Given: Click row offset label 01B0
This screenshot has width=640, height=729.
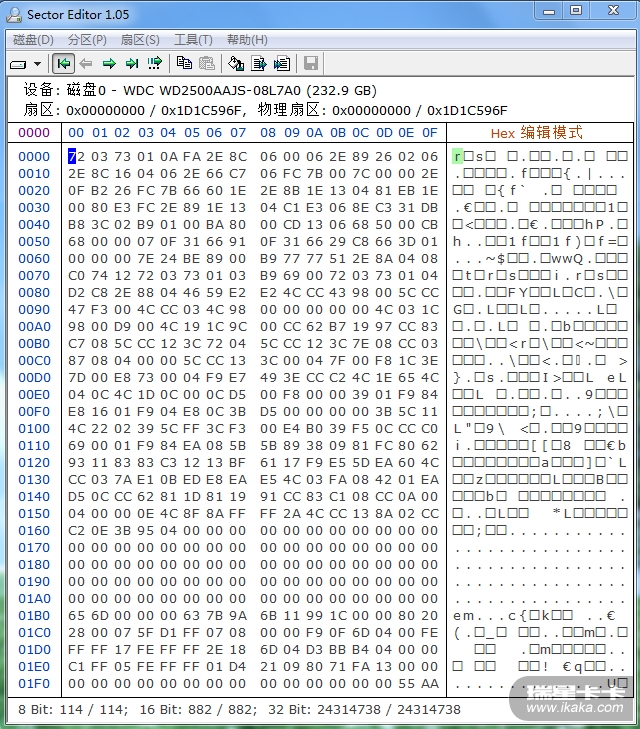Looking at the screenshot, I should [x=34, y=616].
